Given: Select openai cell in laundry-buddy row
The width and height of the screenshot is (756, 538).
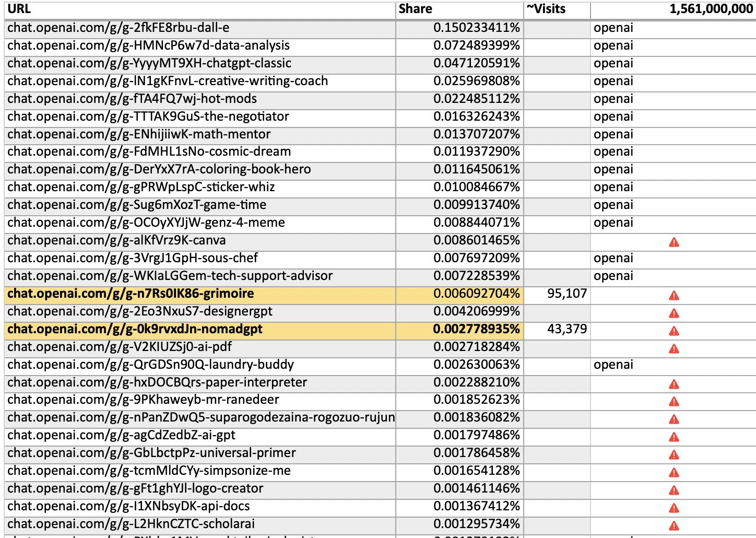Looking at the screenshot, I should click(x=674, y=366).
